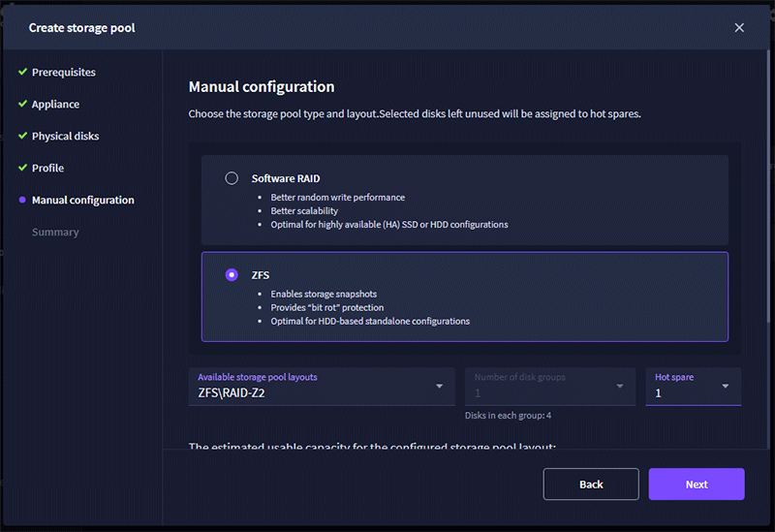Click the Profile step checkmark icon

[x=22, y=168]
